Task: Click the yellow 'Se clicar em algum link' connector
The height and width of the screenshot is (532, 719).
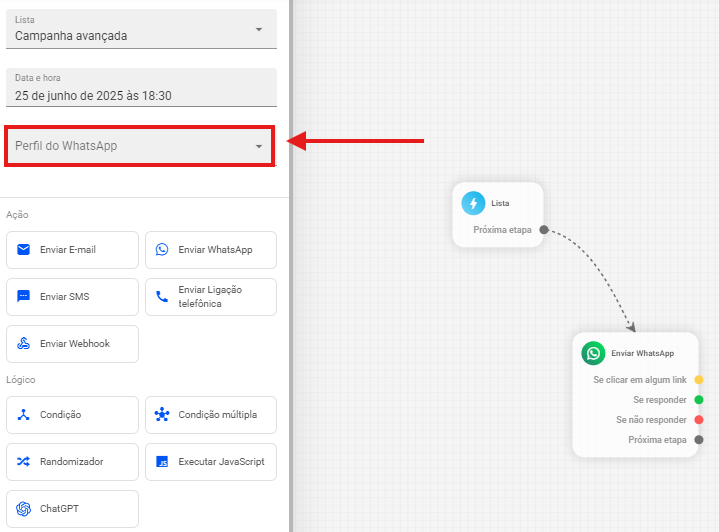Action: point(699,380)
